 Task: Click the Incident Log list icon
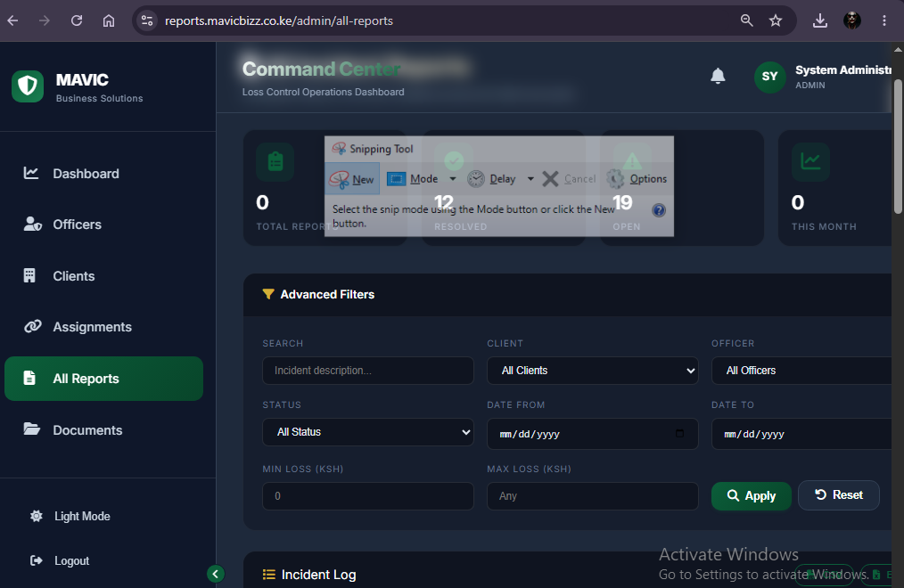coord(268,574)
